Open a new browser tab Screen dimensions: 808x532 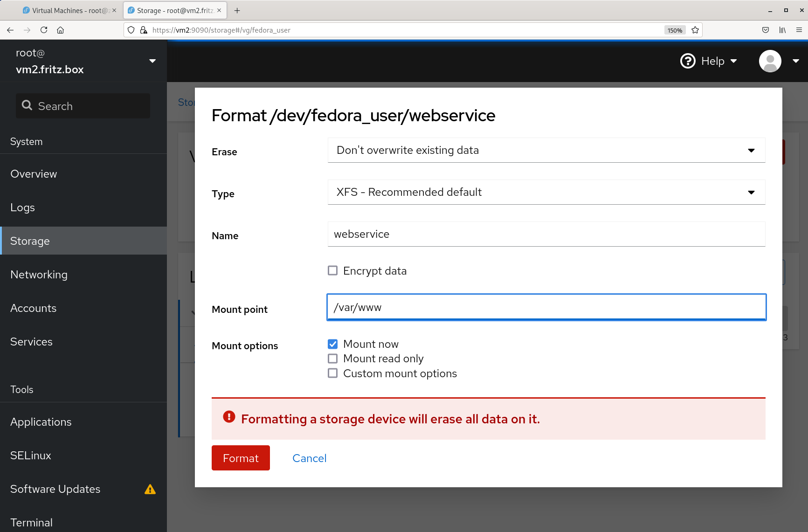tap(237, 10)
